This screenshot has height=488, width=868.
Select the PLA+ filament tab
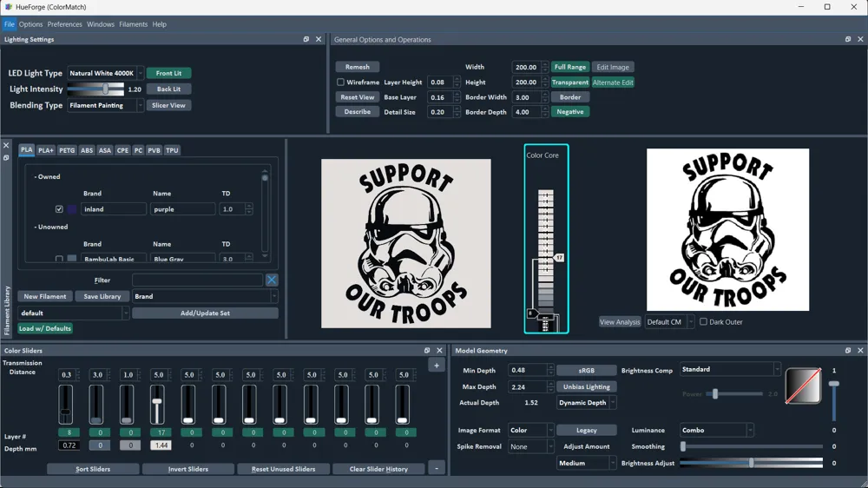tap(46, 150)
